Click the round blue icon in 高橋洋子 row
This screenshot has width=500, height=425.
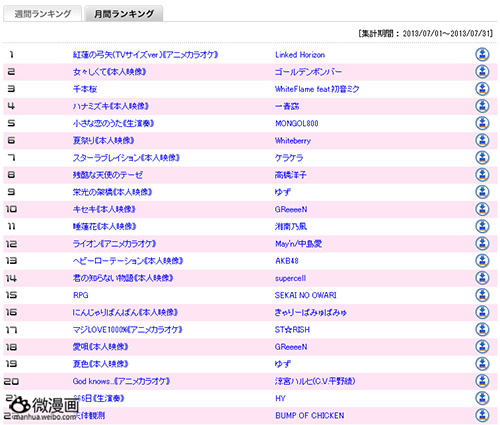pos(482,175)
